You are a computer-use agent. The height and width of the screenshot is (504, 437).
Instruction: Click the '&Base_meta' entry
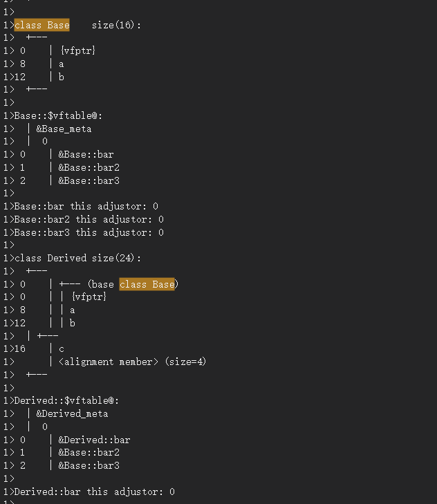[64, 129]
